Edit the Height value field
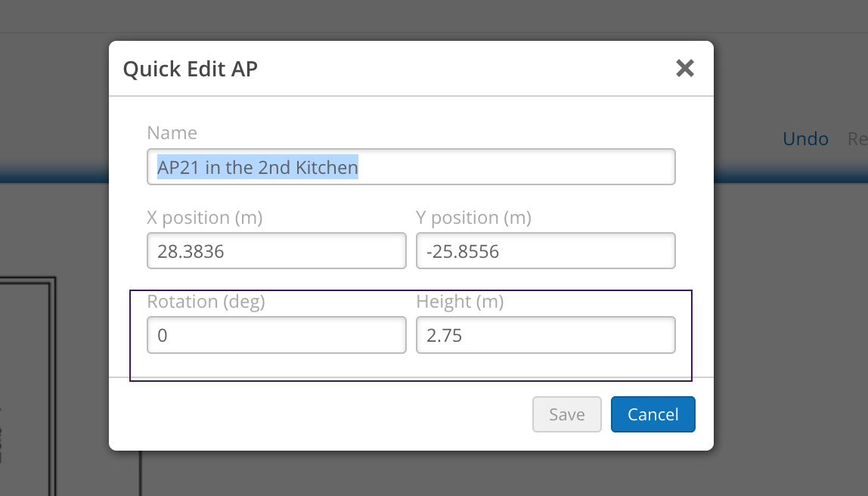 pyautogui.click(x=545, y=335)
